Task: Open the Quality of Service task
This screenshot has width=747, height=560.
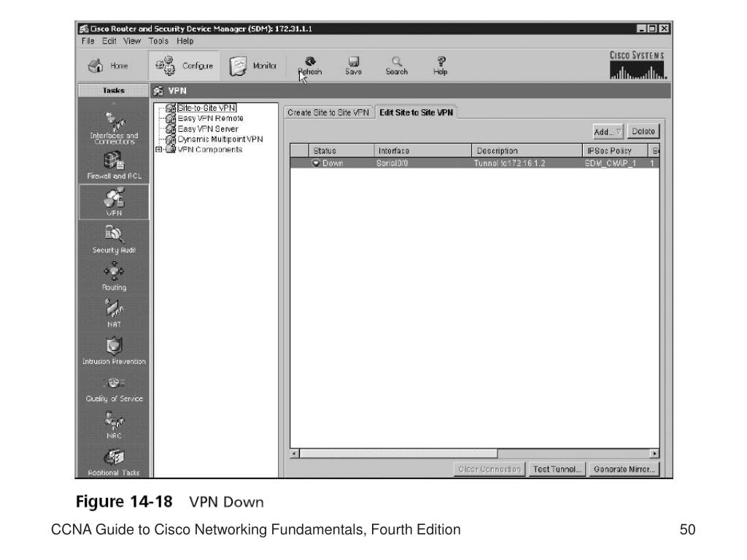Action: 115,389
